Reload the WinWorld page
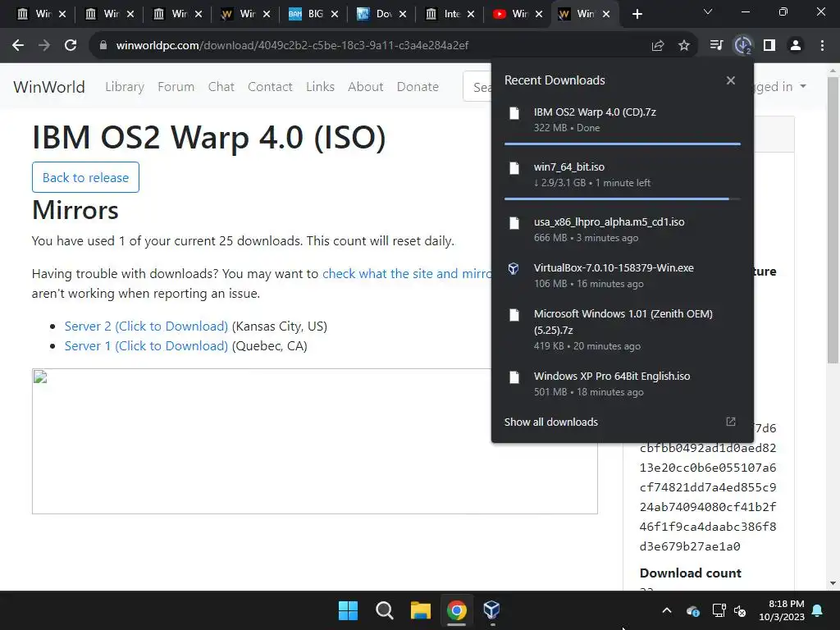This screenshot has width=840, height=630. tap(71, 46)
